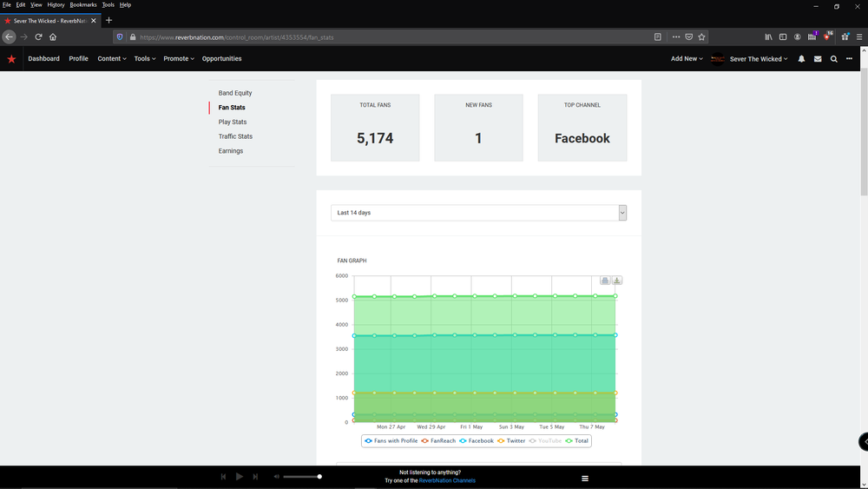Open the notifications bell
This screenshot has height=489, width=868.
click(x=801, y=59)
